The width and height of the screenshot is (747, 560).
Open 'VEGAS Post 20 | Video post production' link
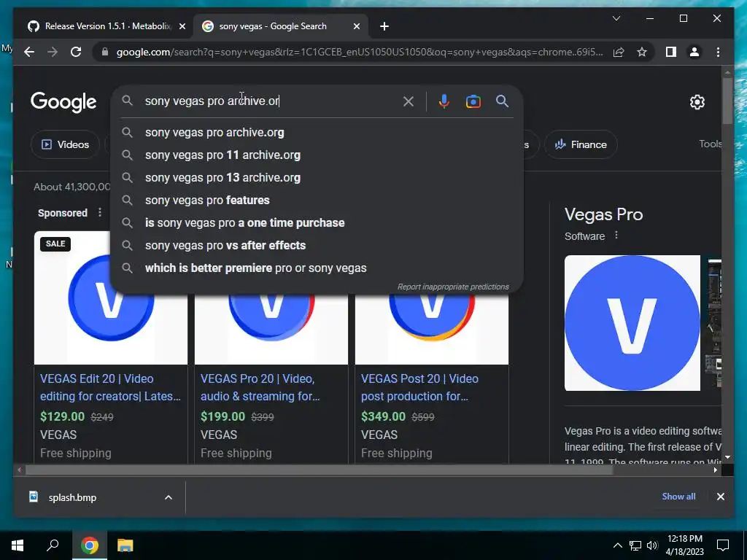(419, 387)
